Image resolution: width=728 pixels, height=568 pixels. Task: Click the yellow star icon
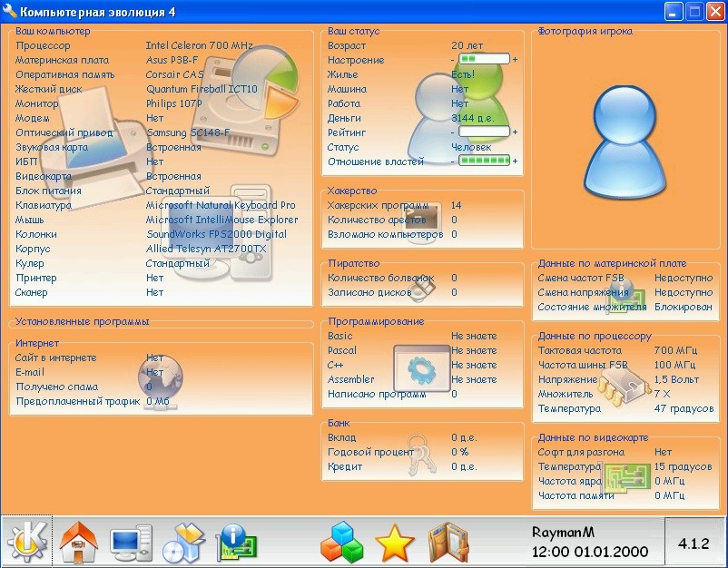(395, 543)
